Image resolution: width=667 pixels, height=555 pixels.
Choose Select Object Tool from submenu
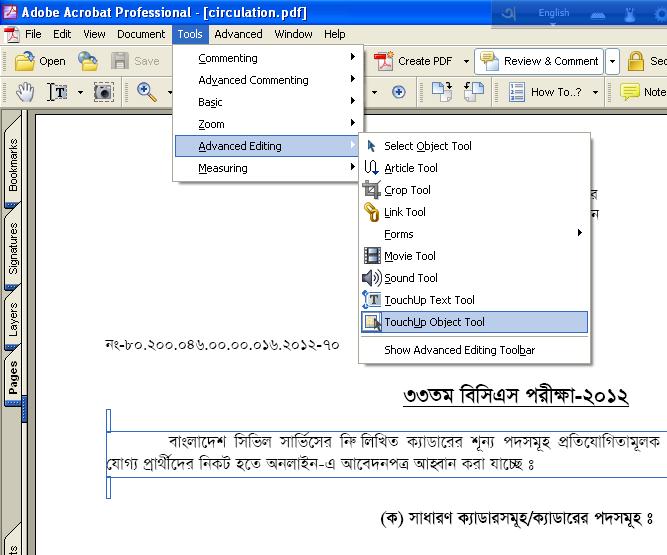(x=474, y=146)
